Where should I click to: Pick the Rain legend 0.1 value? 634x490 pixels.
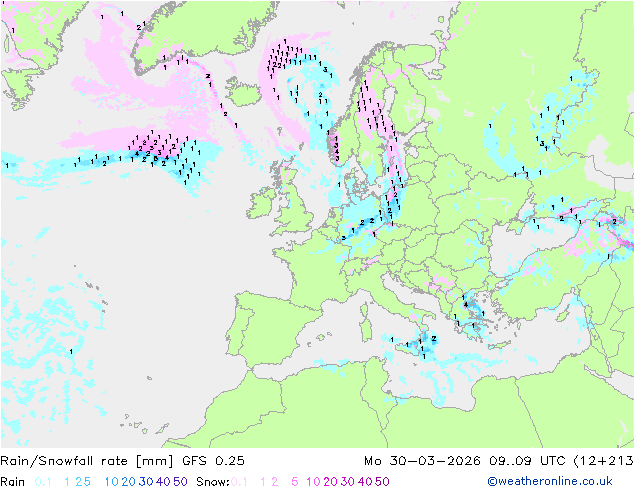(x=43, y=482)
